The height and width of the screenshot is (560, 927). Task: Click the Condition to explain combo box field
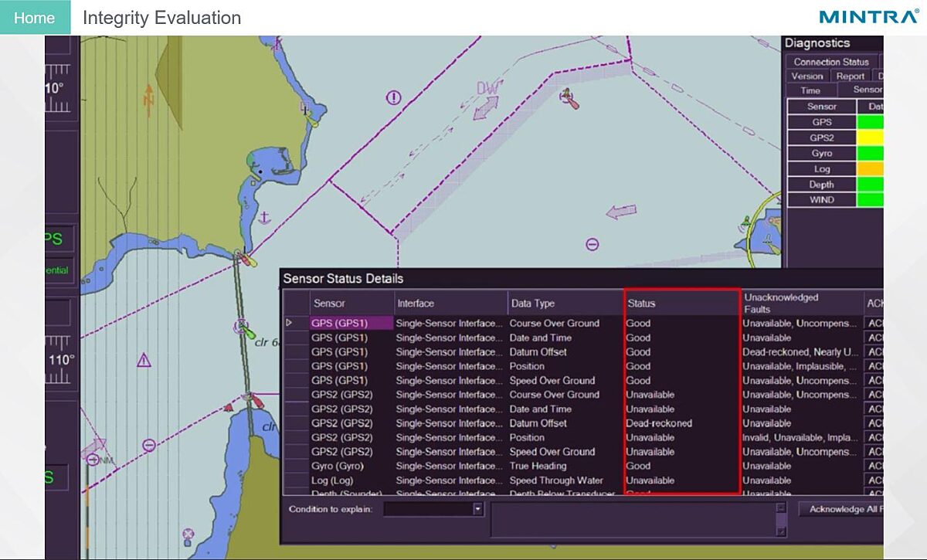pos(433,509)
